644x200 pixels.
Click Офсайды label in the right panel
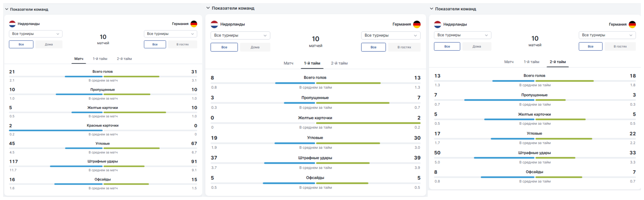[x=534, y=172]
